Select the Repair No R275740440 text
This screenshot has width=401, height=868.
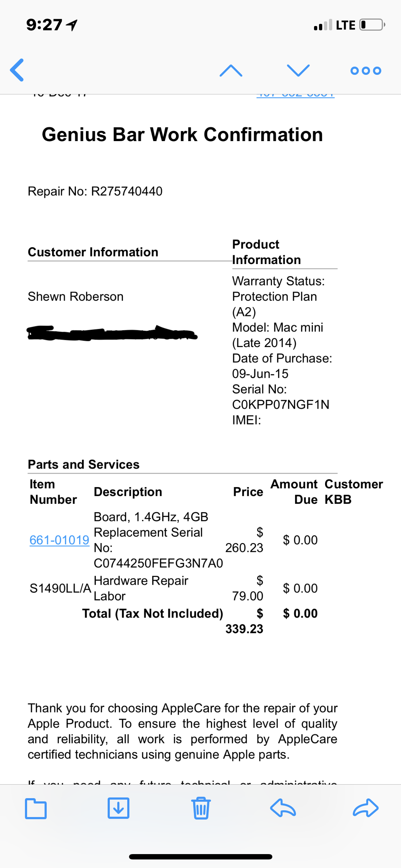[x=95, y=191]
